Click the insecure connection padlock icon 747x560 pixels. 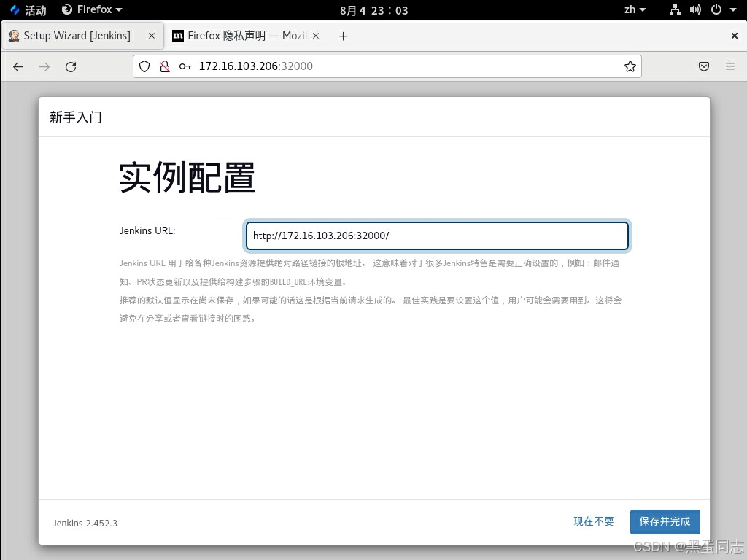165,66
